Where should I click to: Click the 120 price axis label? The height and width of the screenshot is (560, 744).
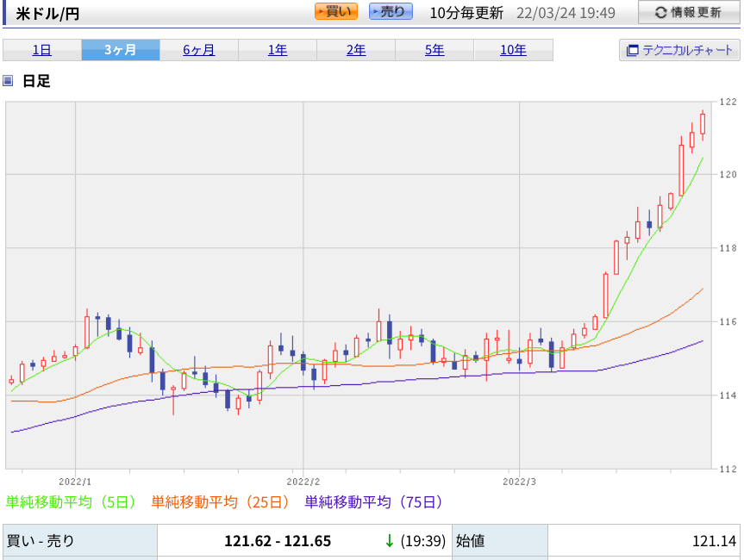[x=728, y=175]
